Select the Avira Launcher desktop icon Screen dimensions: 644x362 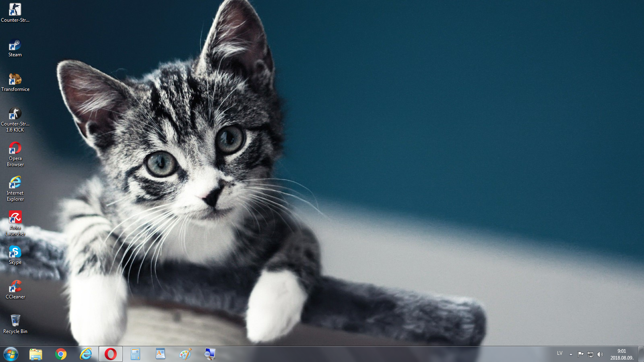(x=15, y=224)
